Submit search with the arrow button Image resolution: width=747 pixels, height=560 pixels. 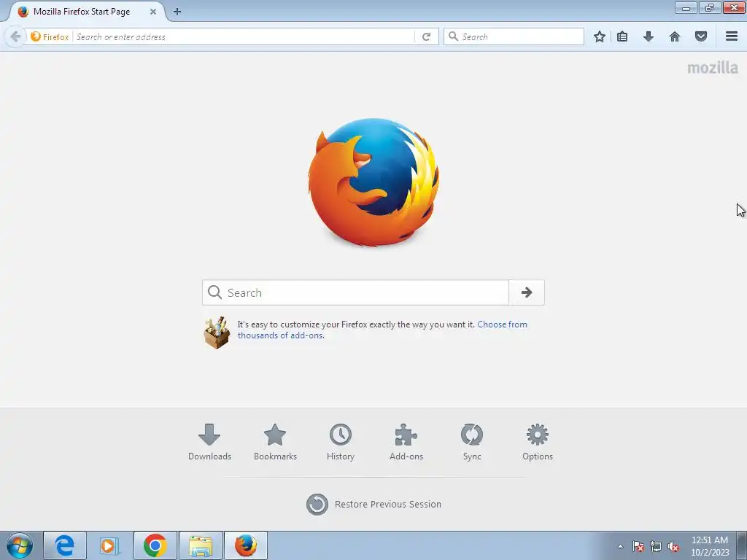527,292
